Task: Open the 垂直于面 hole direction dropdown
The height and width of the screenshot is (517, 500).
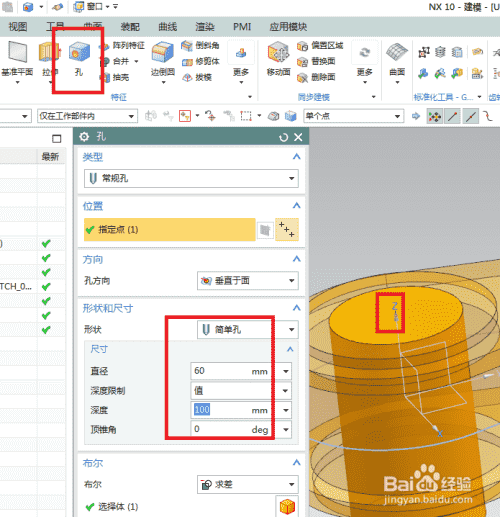Action: point(248,281)
